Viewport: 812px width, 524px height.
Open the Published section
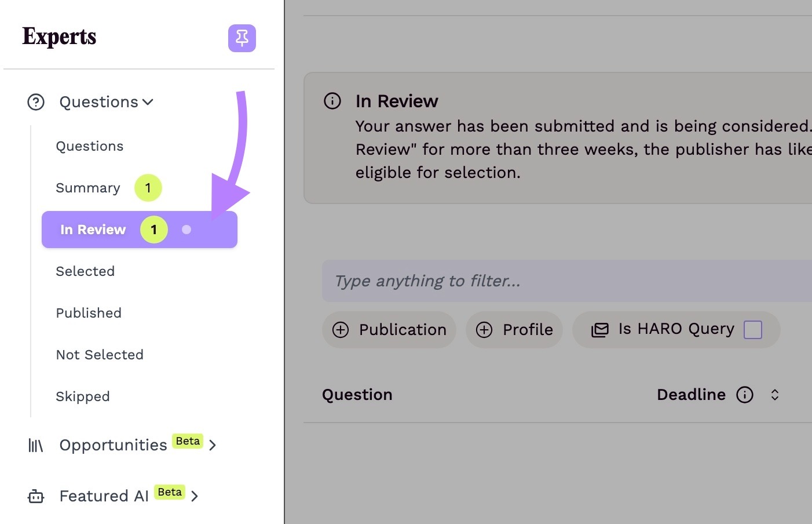pyautogui.click(x=88, y=312)
